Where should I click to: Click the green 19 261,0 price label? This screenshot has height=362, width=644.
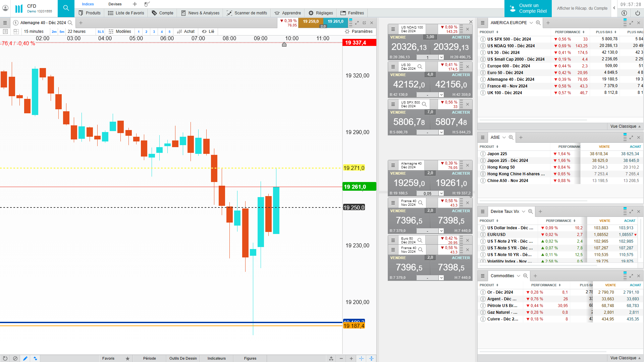(359, 187)
